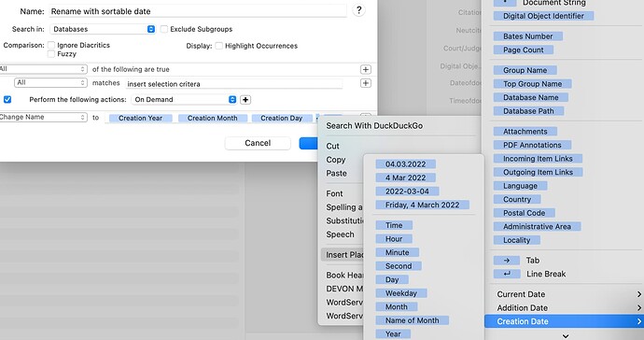644x340 pixels.
Task: Choose Search With DuckDuckGo in context menu
Action: click(374, 126)
